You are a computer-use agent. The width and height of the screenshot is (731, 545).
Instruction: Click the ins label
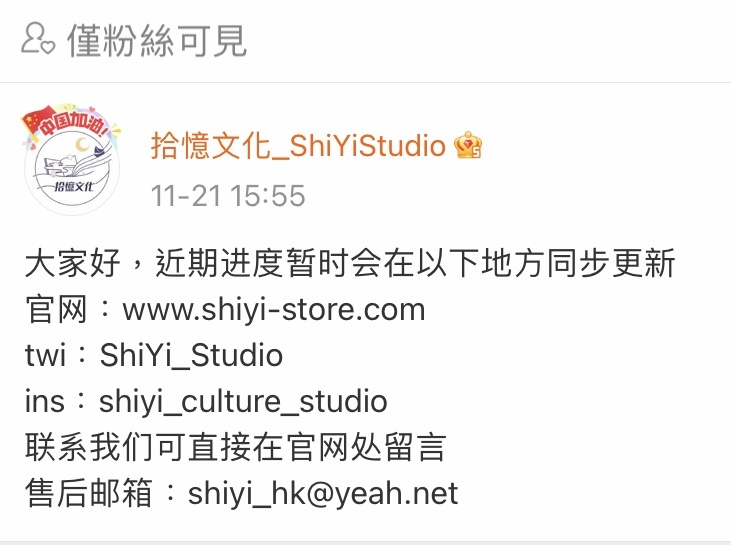point(44,401)
